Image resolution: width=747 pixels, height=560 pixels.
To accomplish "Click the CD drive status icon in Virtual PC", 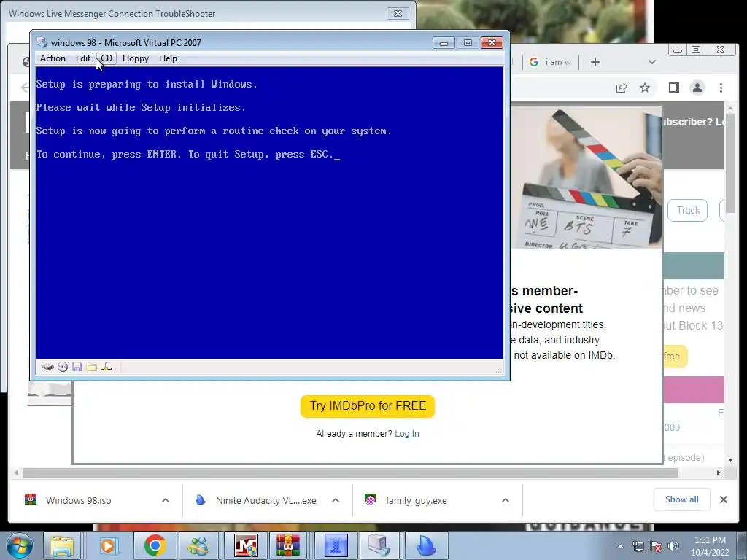I will click(63, 367).
